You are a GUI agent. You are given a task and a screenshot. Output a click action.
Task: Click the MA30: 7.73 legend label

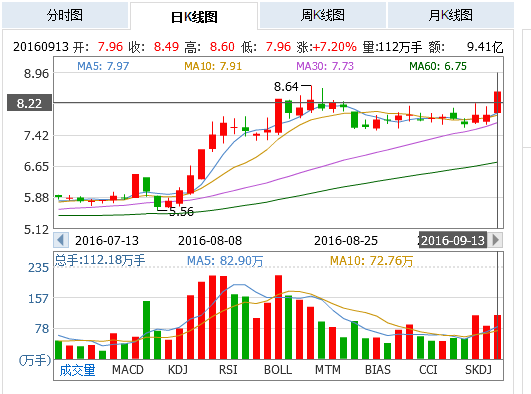pos(325,66)
